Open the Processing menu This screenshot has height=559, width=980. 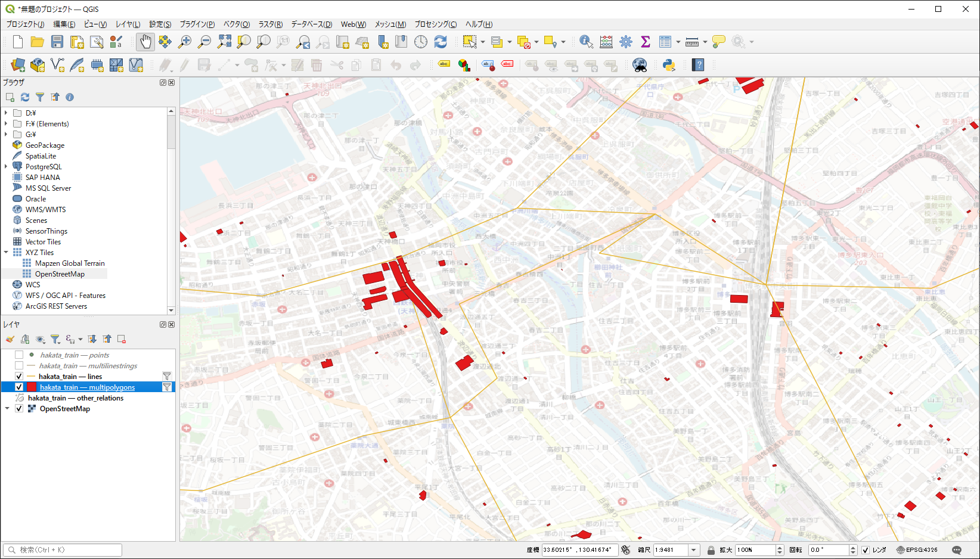pos(435,24)
